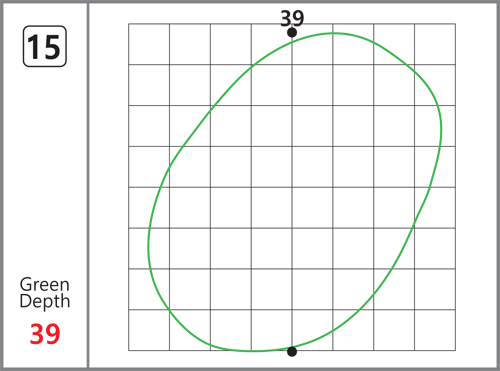Click the word Green in the side panel
The width and height of the screenshot is (500, 371).
pyautogui.click(x=45, y=285)
